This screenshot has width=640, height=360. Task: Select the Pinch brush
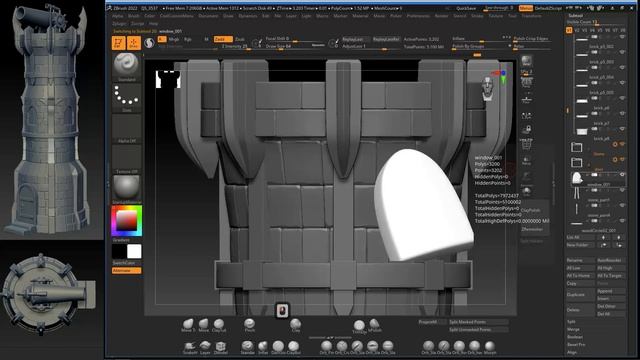pyautogui.click(x=249, y=325)
